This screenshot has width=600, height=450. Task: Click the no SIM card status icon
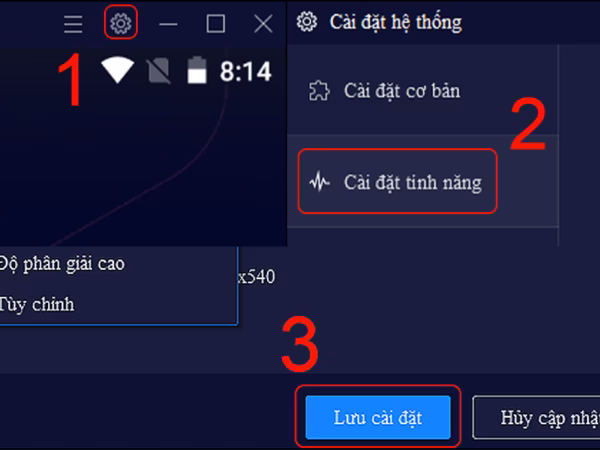[158, 71]
